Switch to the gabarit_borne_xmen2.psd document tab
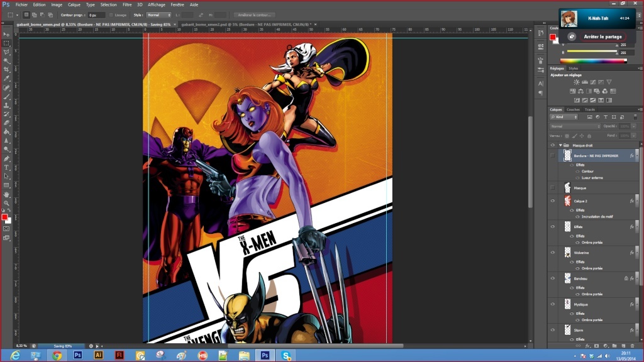This screenshot has height=362, width=644. click(245, 25)
